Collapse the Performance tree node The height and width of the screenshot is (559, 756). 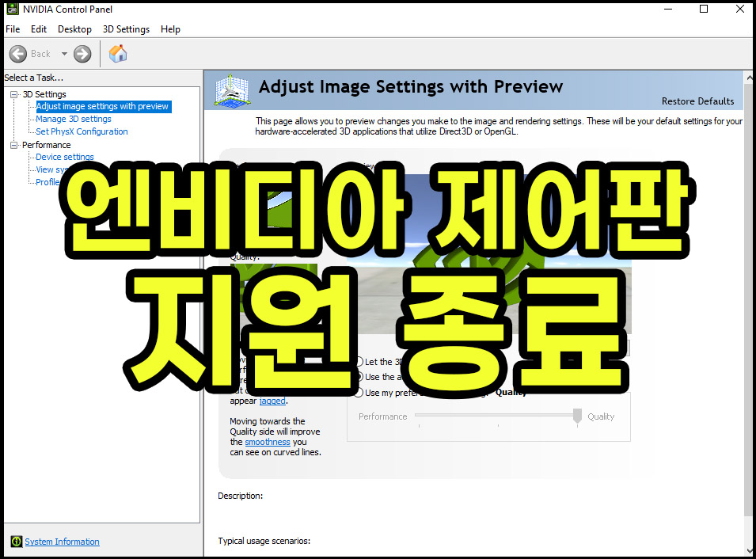14,145
